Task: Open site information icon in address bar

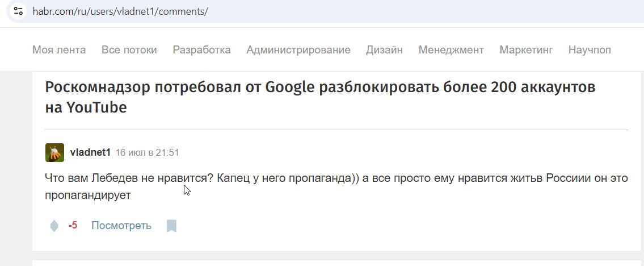Action: tap(18, 11)
